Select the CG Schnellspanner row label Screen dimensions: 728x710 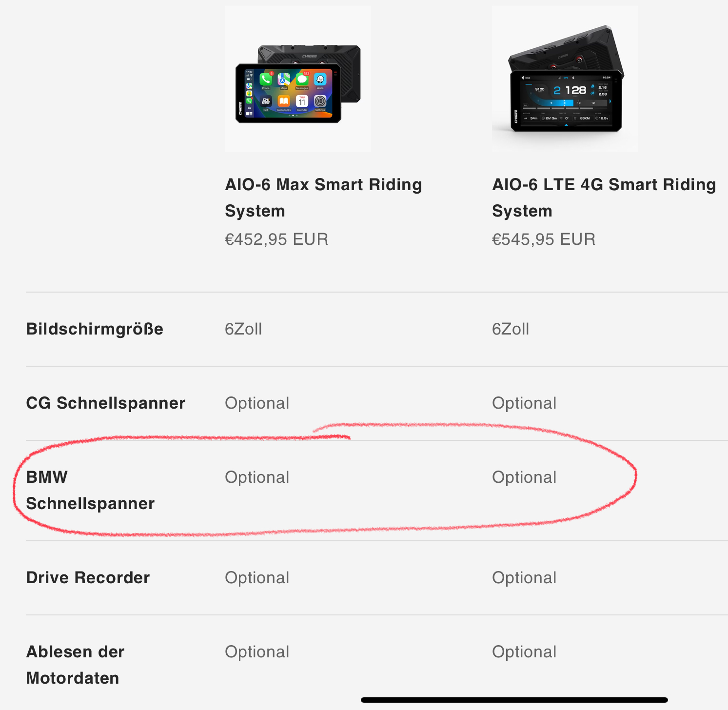coord(105,403)
